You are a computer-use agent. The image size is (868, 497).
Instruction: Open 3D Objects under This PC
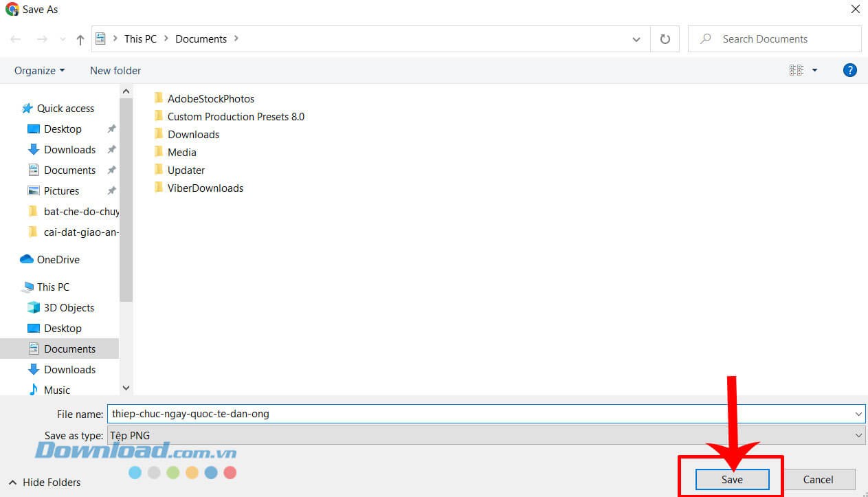click(69, 307)
